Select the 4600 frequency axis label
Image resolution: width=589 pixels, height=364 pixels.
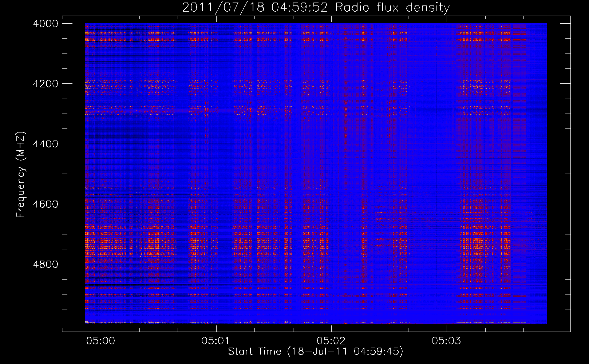(46, 204)
